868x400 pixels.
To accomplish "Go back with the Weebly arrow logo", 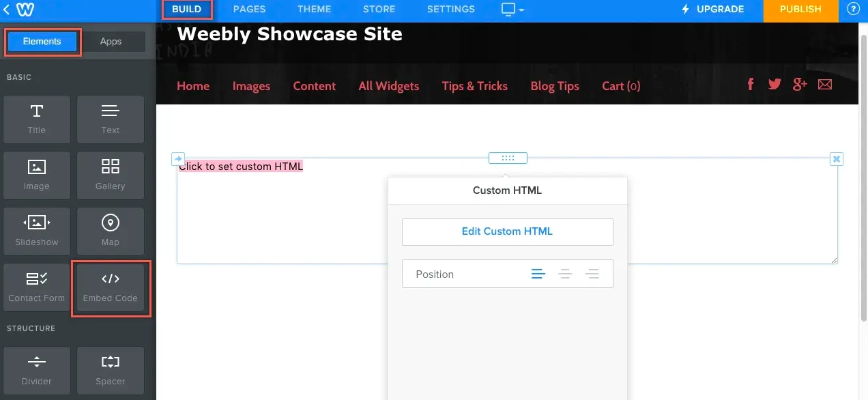I will click(18, 10).
